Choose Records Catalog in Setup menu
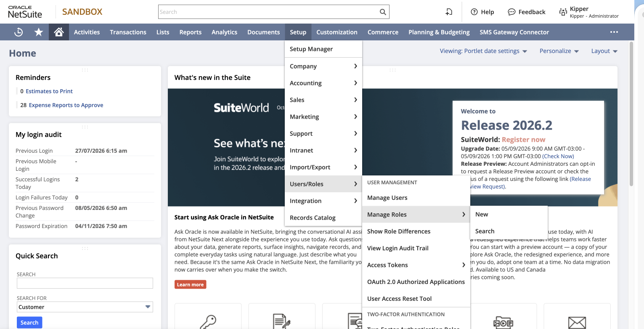 point(323,218)
